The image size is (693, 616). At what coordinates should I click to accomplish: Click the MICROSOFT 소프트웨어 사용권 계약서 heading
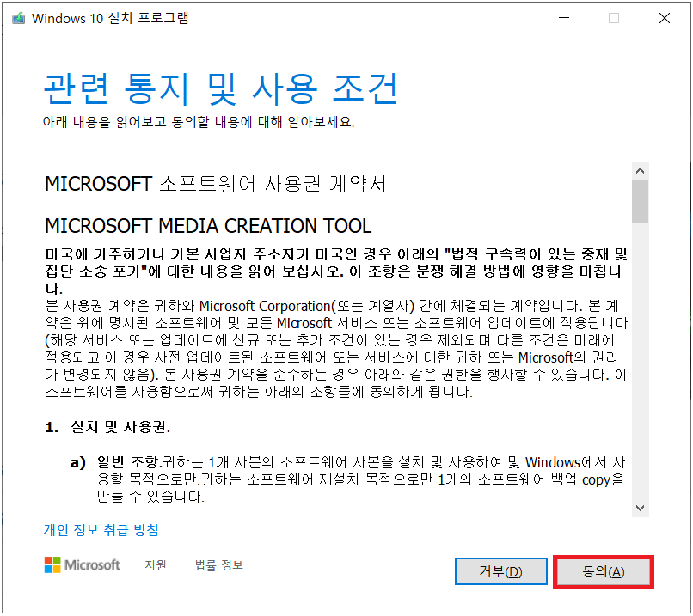pyautogui.click(x=216, y=184)
